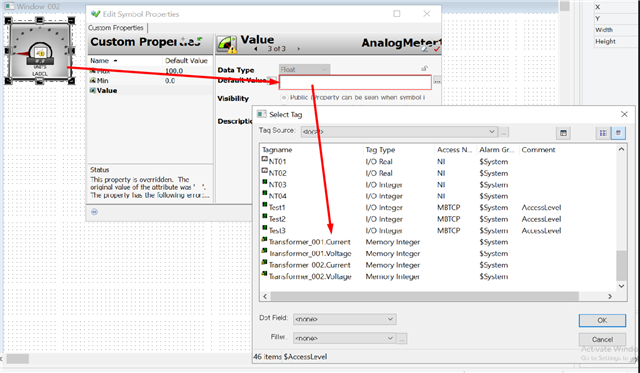Open the filter ellipsis button
The image size is (640, 373).
(402, 338)
